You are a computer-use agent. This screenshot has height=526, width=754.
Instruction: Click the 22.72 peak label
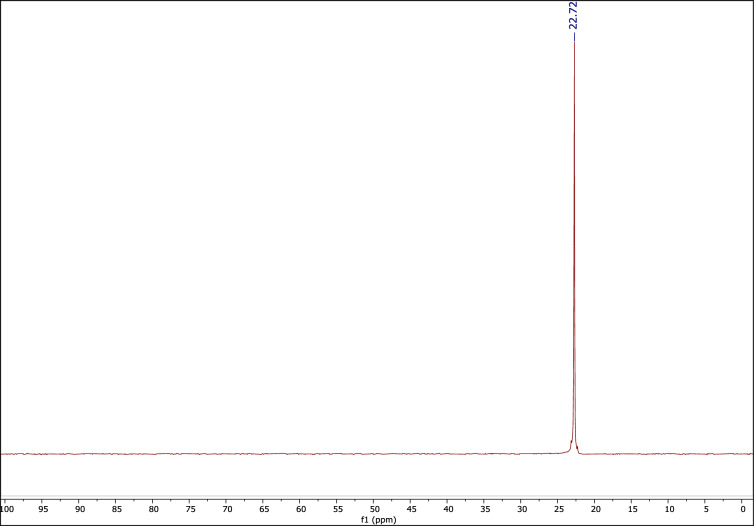[x=573, y=15]
